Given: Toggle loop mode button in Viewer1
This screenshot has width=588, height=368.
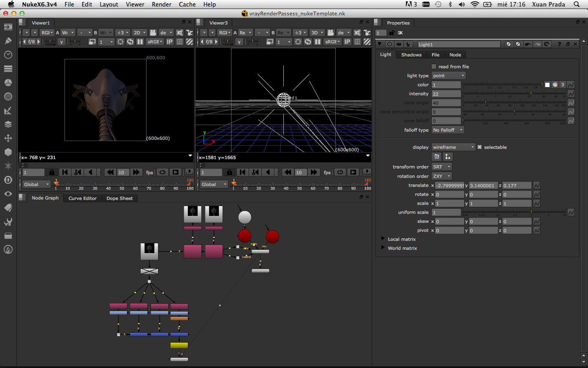Looking at the screenshot, I should pos(163,173).
